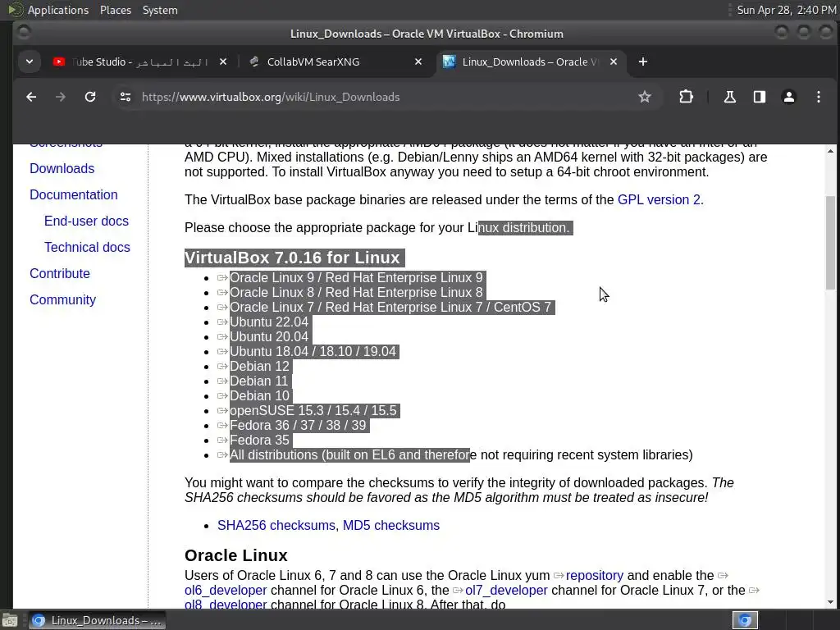Screen dimensions: 840x630
Task: Download Oracle Linux 9 / RHEL 9 package
Action: pos(356,277)
